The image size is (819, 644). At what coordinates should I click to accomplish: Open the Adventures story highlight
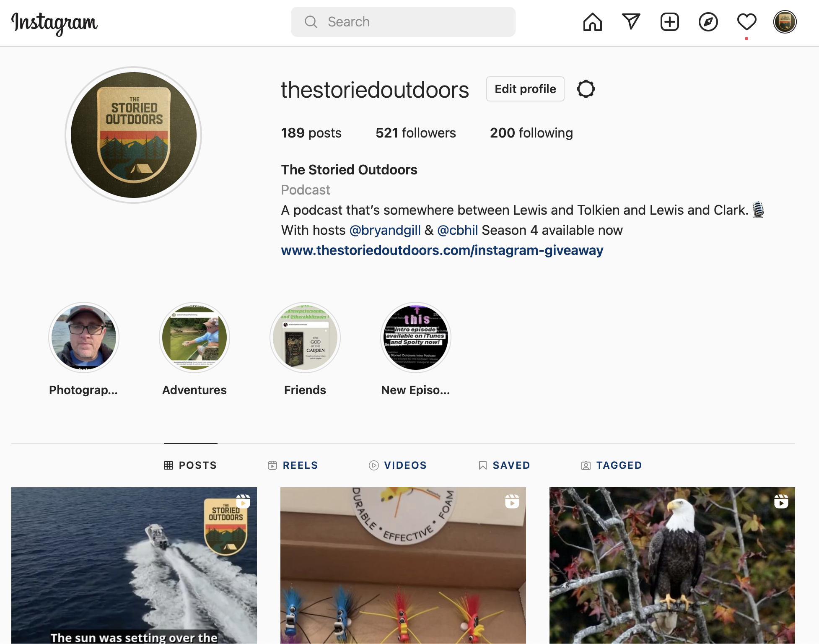coord(194,349)
